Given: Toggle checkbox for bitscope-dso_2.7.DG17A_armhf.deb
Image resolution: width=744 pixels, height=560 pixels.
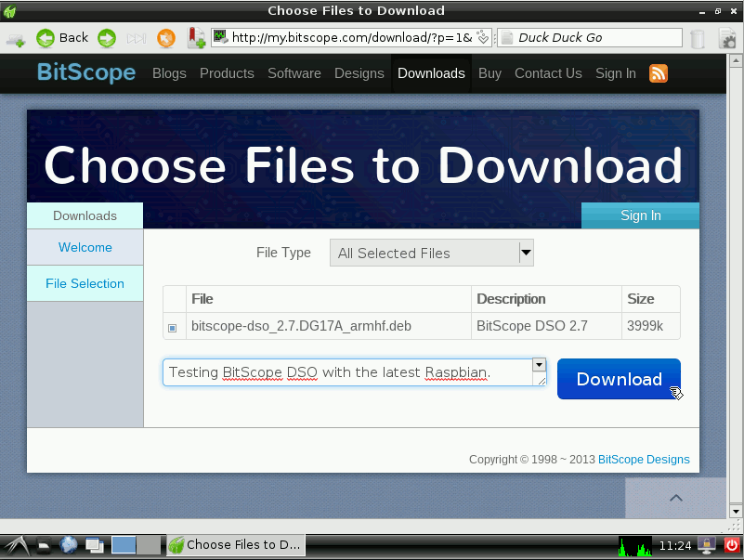Looking at the screenshot, I should (x=173, y=327).
